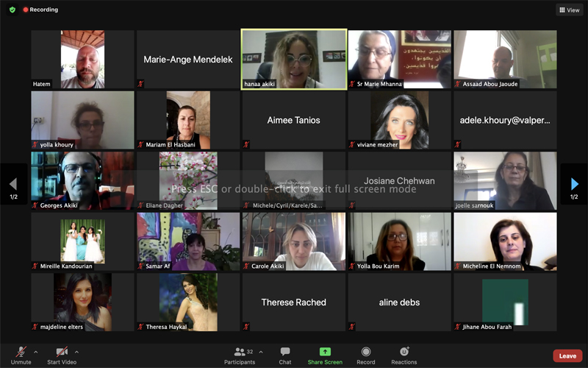Select the Therese Rached participant tile
Viewport: 588px width, 368px height.
tap(294, 302)
